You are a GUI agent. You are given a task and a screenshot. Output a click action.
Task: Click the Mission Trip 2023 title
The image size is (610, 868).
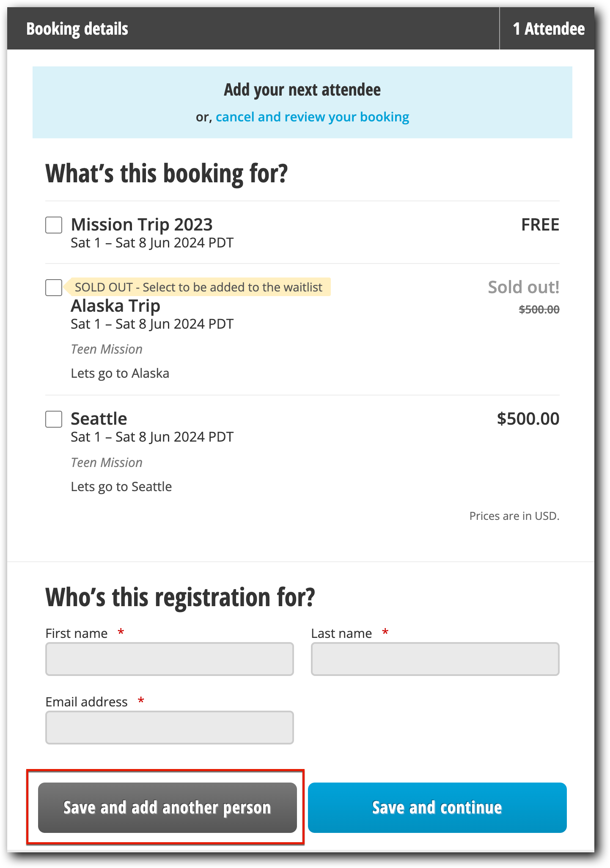pyautogui.click(x=141, y=225)
